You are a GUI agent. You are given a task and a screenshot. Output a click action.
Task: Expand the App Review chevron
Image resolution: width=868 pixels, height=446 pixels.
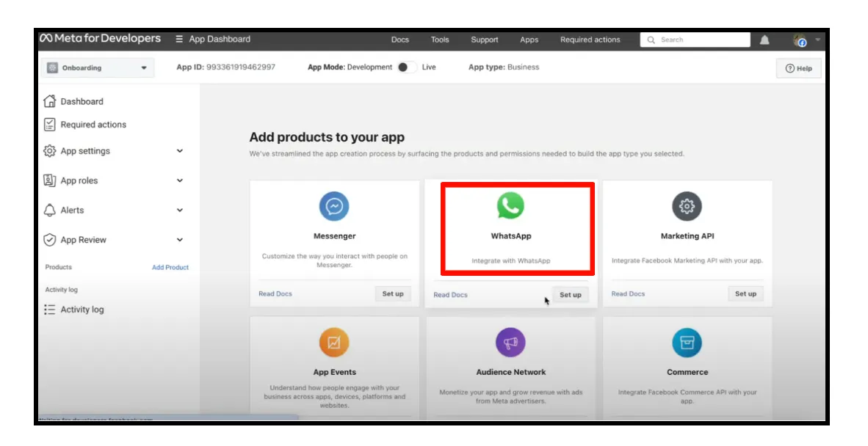(180, 240)
